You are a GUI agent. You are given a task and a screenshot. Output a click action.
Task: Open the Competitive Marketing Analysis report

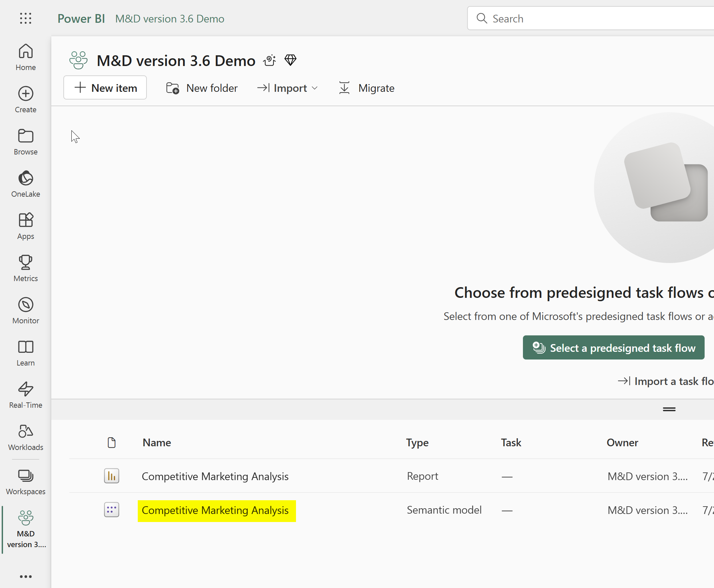click(x=215, y=476)
